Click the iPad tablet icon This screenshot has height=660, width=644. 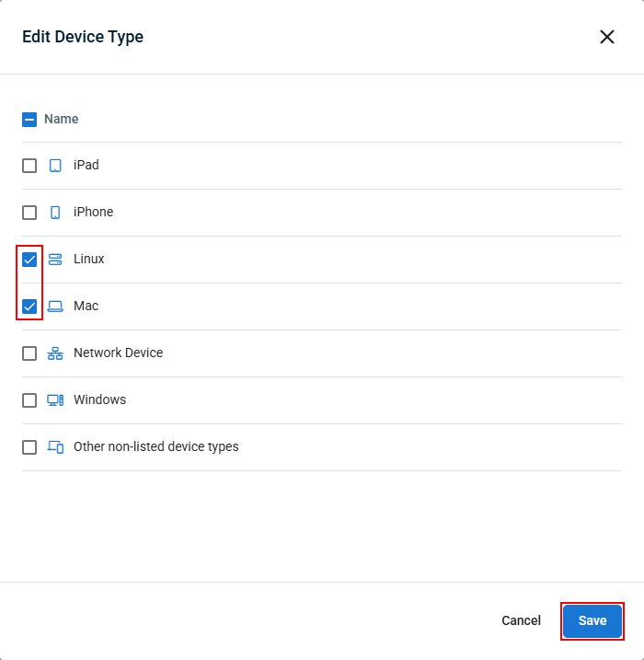click(55, 166)
